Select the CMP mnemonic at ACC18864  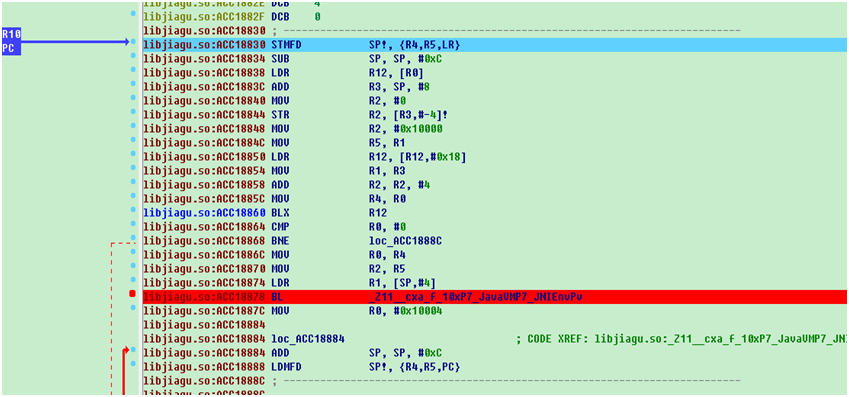pyautogui.click(x=279, y=227)
